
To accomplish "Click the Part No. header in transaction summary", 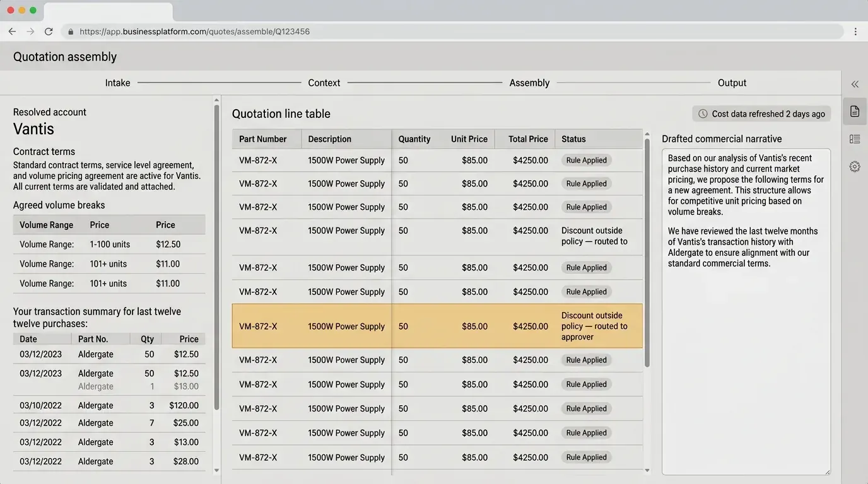I will (x=93, y=339).
